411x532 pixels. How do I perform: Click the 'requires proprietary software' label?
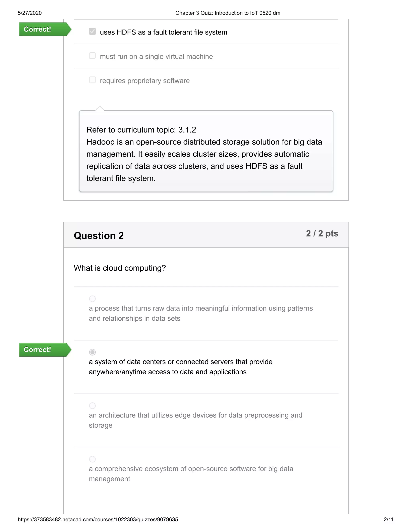click(145, 81)
